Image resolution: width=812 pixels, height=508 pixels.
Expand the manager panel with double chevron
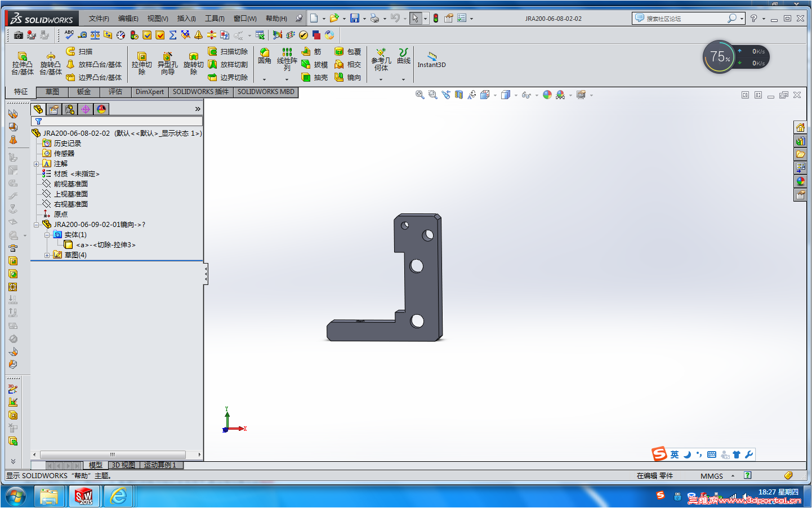[x=198, y=109]
